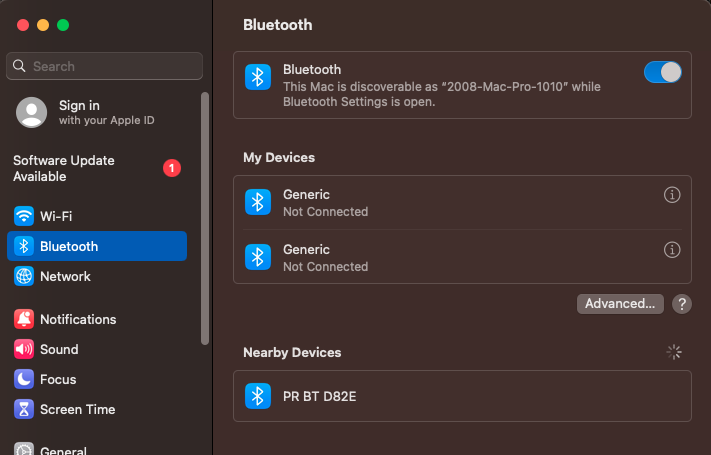
Task: Click the Screen Time hourglass icon
Action: click(x=24, y=409)
